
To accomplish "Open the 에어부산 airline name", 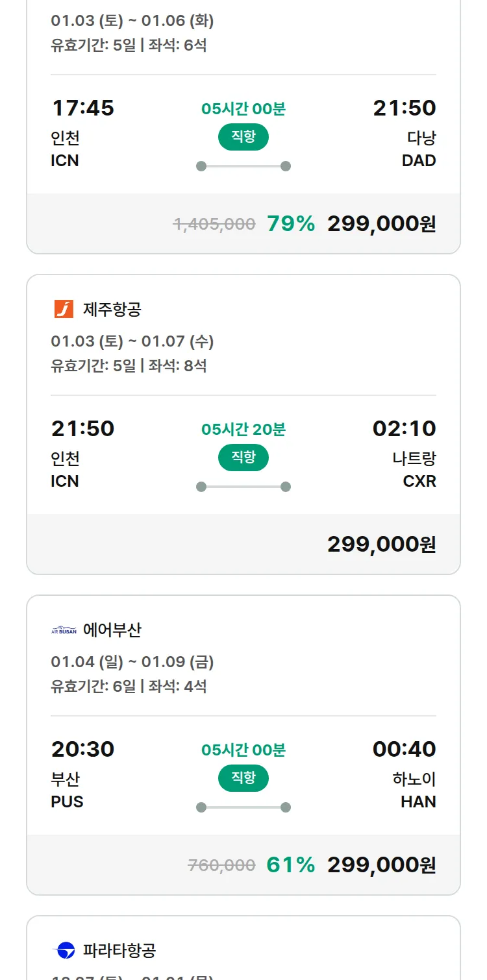I will (112, 630).
